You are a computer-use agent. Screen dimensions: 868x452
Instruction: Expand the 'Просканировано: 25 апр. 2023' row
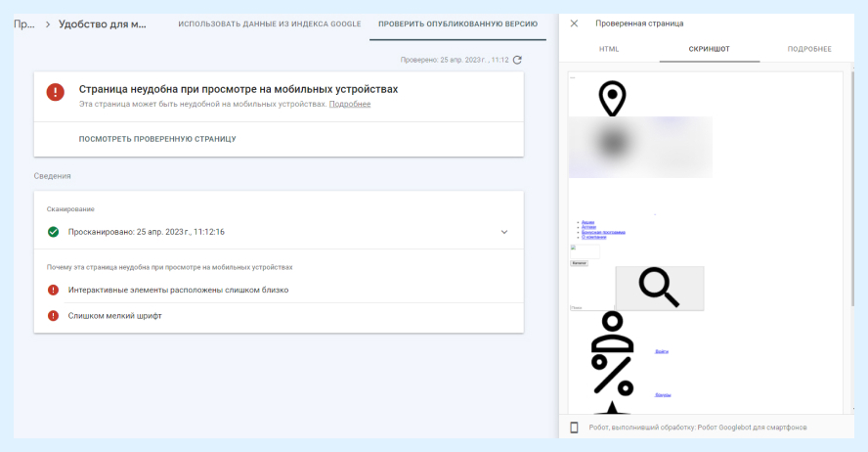click(147, 232)
